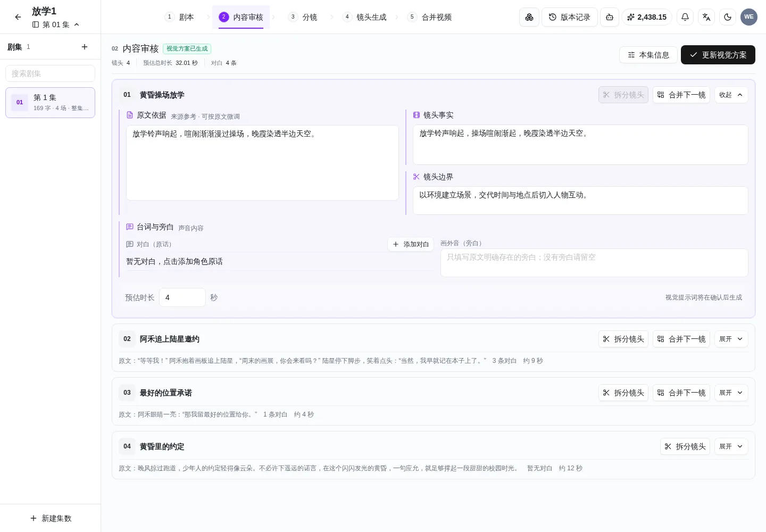Click the 预估时长 seconds input
The width and height of the screenshot is (766, 532).
point(182,297)
